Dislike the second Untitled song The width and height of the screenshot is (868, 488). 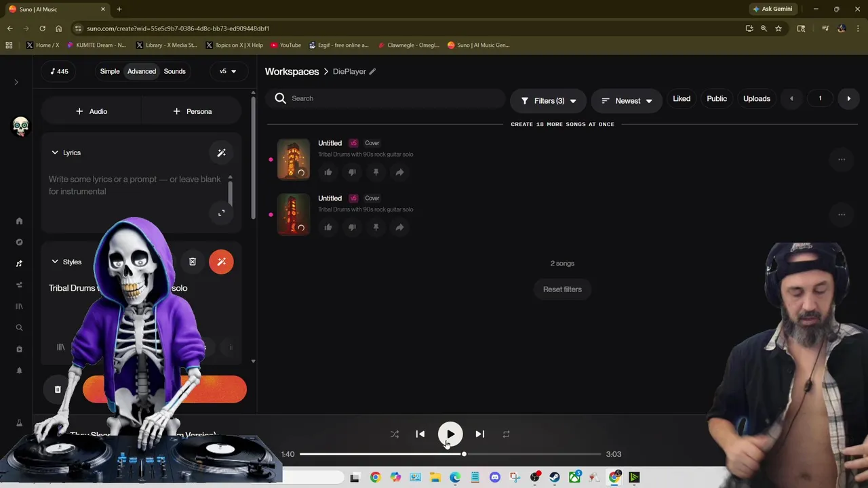pyautogui.click(x=352, y=227)
